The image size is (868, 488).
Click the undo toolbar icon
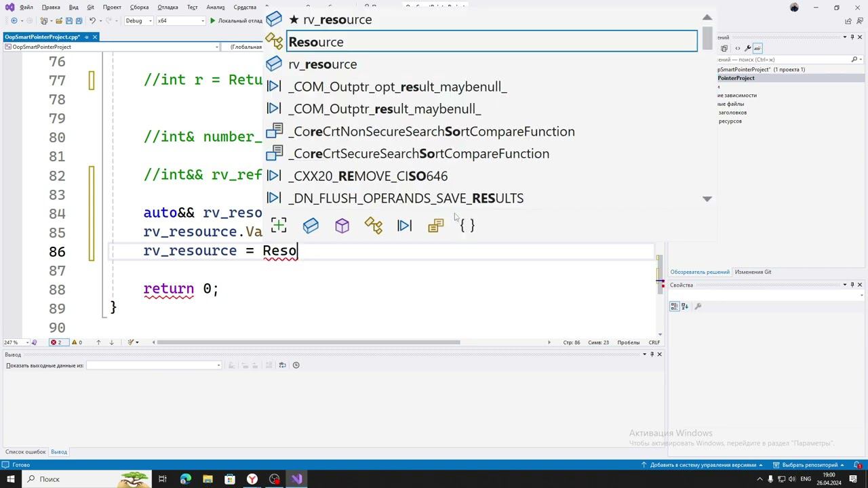point(92,21)
